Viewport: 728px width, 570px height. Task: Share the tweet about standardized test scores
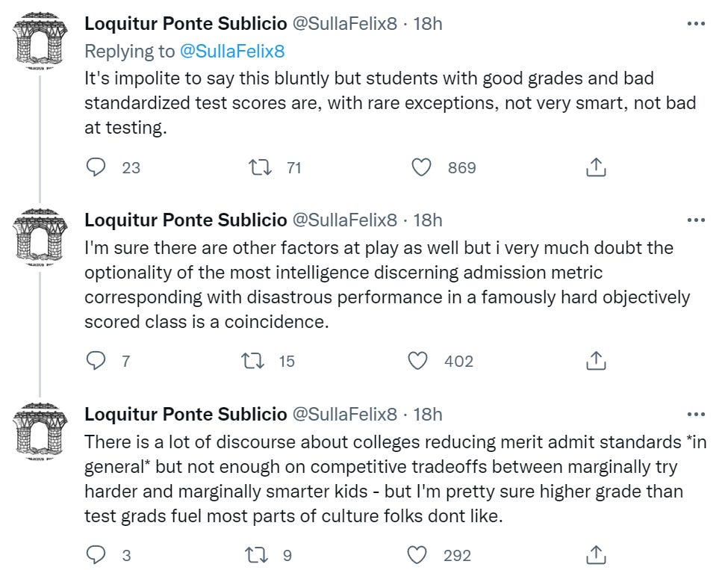[x=595, y=167]
